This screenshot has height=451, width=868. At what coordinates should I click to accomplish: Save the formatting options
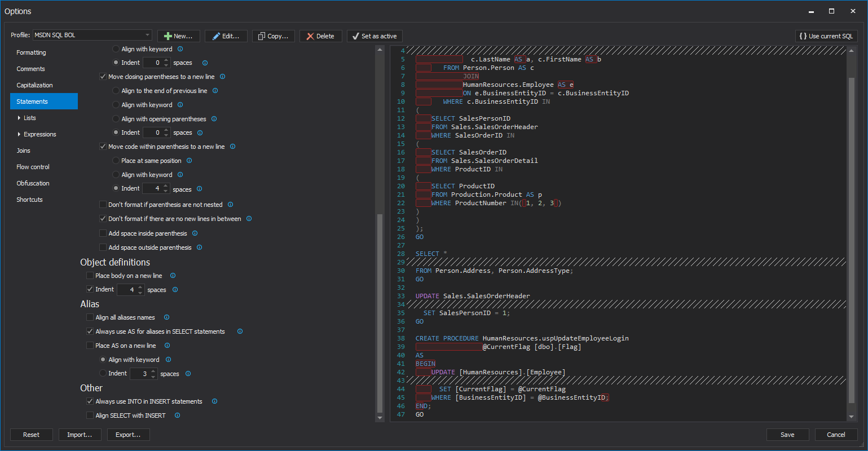[787, 435]
